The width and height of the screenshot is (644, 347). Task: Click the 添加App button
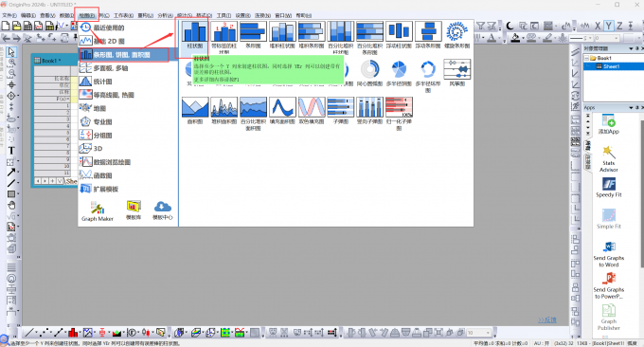click(609, 124)
